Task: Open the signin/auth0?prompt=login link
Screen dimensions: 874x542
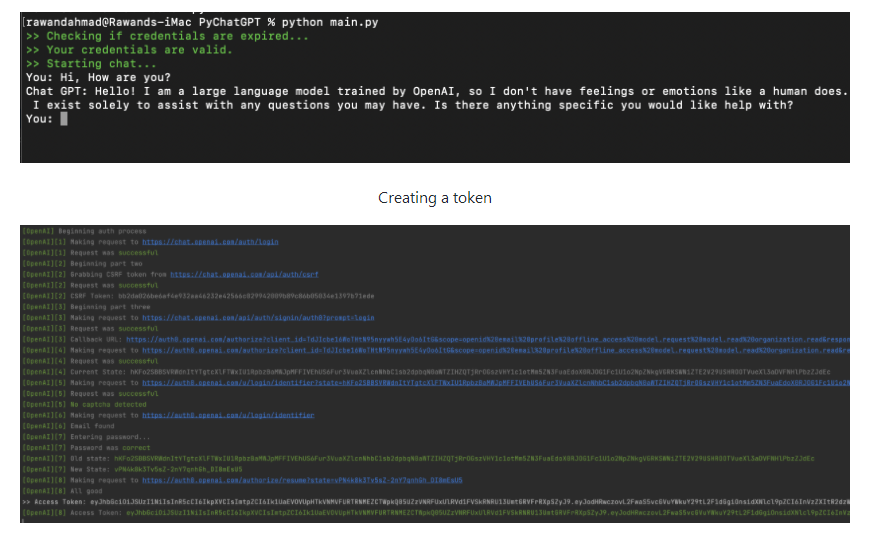Action: pyautogui.click(x=258, y=318)
